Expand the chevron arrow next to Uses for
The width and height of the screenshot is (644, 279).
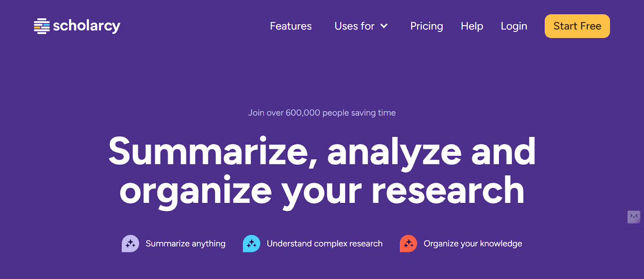pyautogui.click(x=384, y=26)
